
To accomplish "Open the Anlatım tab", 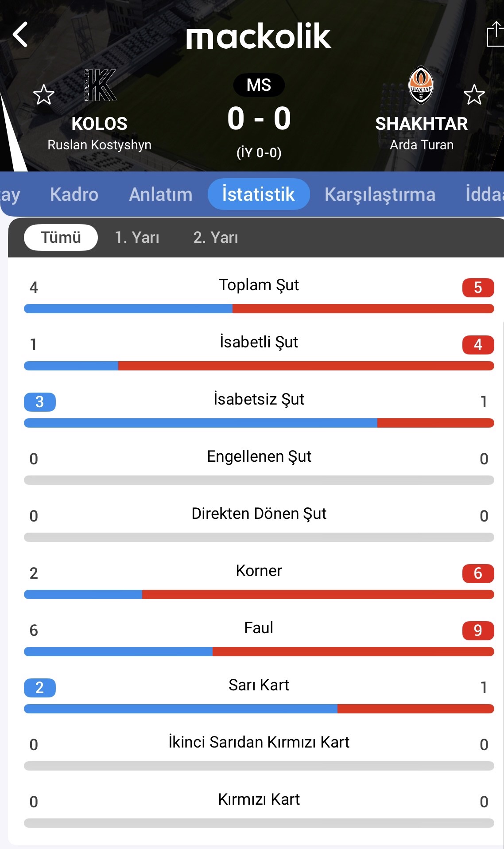I will (160, 195).
